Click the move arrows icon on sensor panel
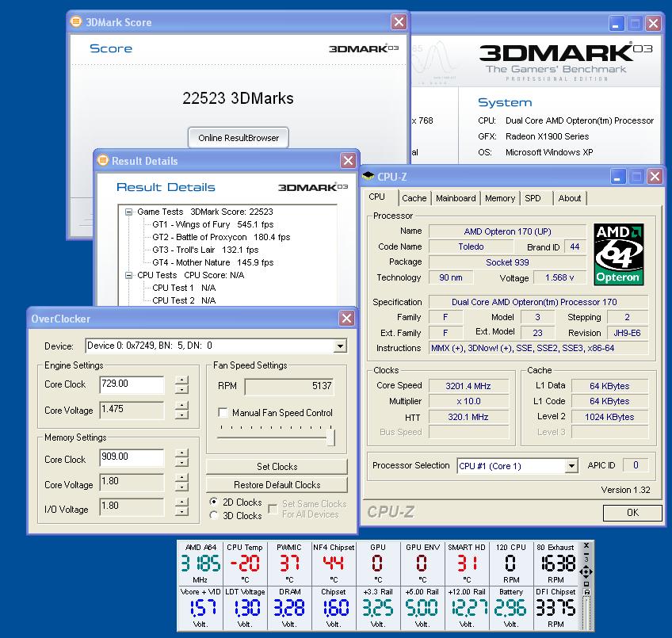672x638 pixels. coord(586,571)
